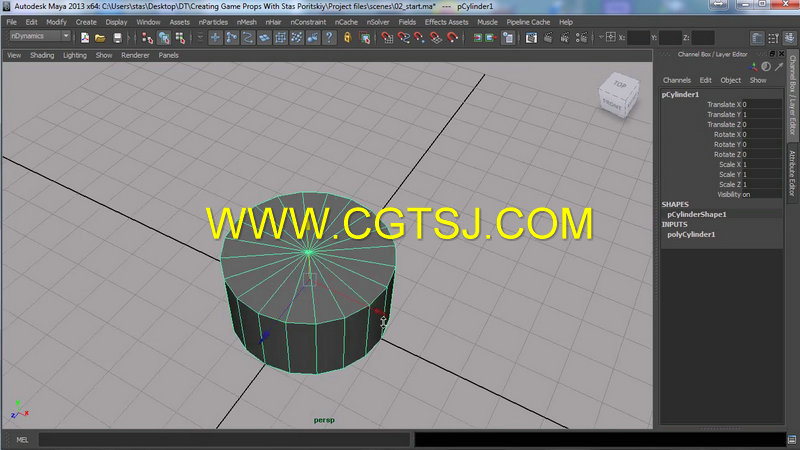800x450 pixels.
Task: Toggle handles selection mask (plus icon)
Action: [215, 38]
